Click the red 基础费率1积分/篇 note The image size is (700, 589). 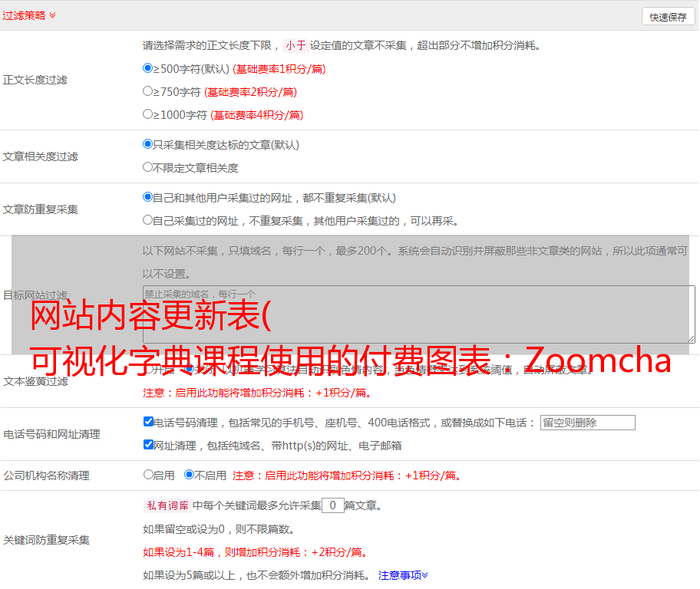[x=279, y=69]
